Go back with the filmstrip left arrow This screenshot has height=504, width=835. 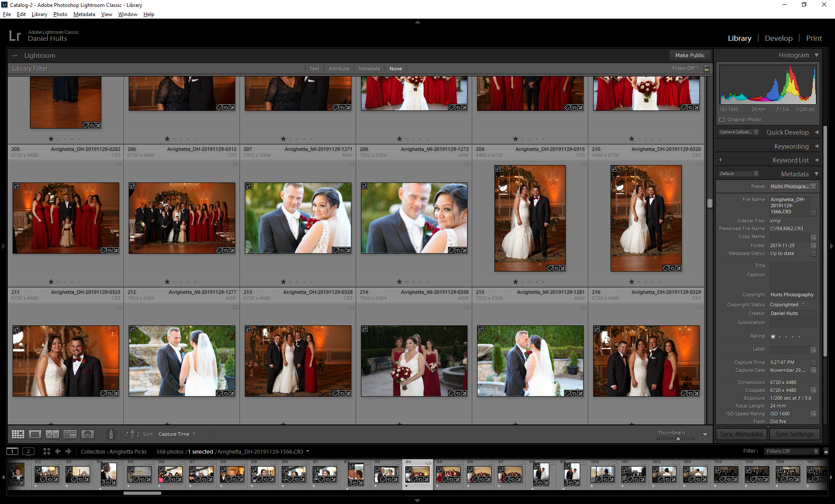pyautogui.click(x=58, y=451)
